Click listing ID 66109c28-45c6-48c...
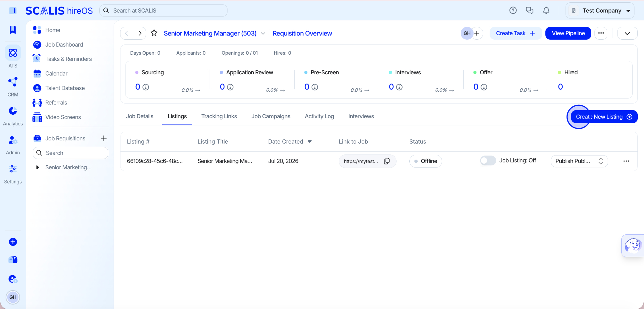This screenshot has height=309, width=644. pos(155,161)
